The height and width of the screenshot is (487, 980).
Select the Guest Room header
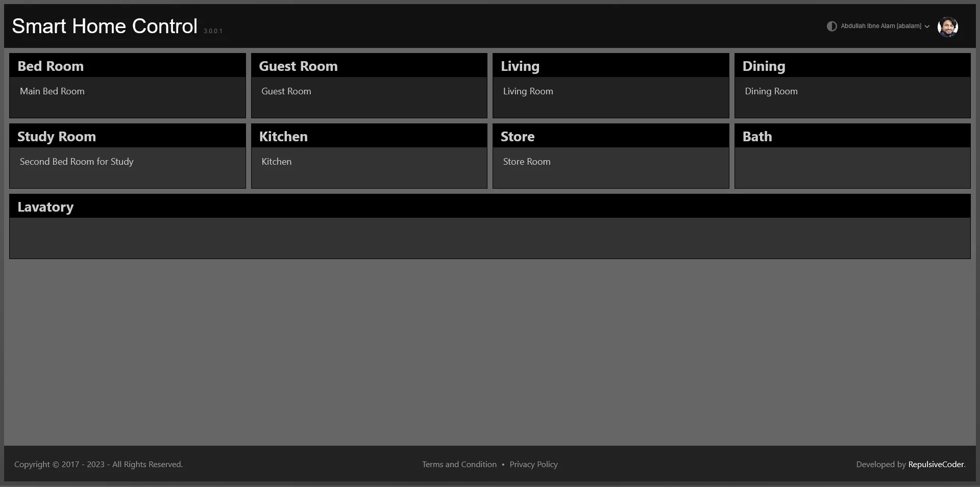point(298,66)
